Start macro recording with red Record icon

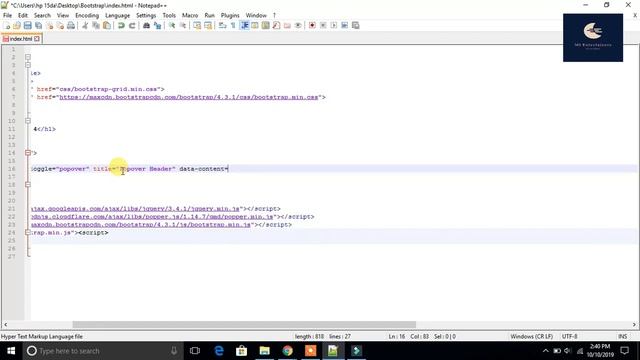[312, 25]
